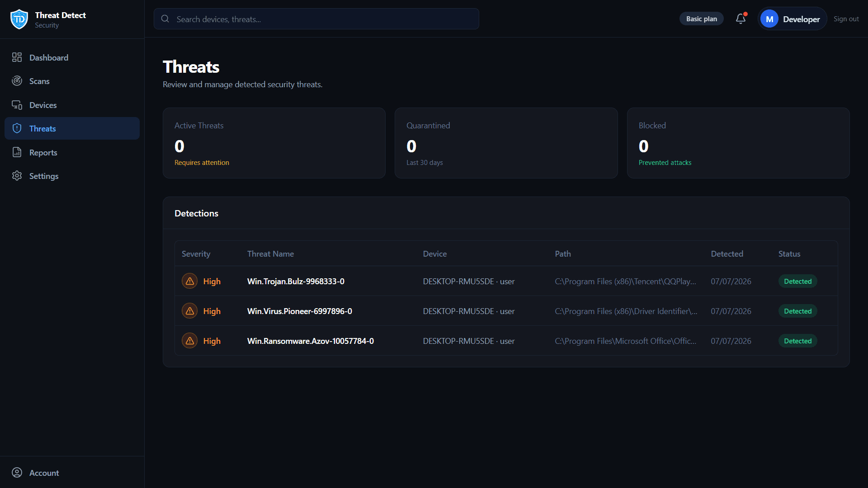Open the Active Threats card
Viewport: 868px width, 488px height.
pyautogui.click(x=274, y=143)
